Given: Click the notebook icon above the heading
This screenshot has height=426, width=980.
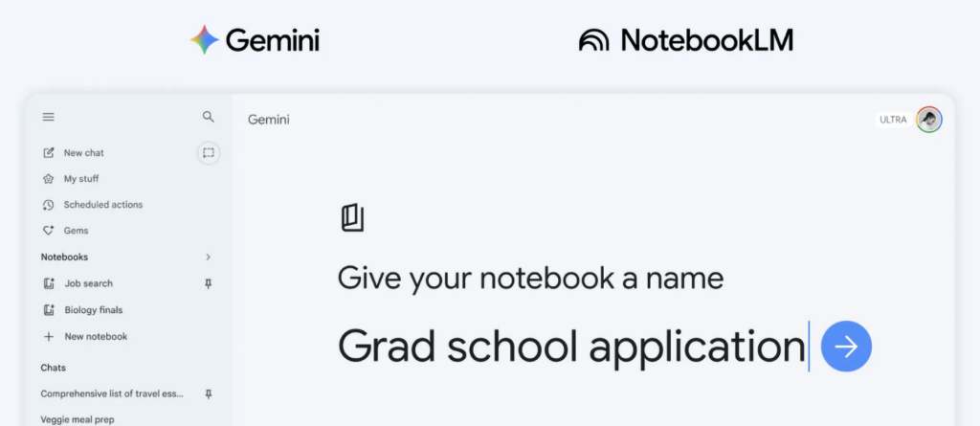Looking at the screenshot, I should click(x=352, y=217).
